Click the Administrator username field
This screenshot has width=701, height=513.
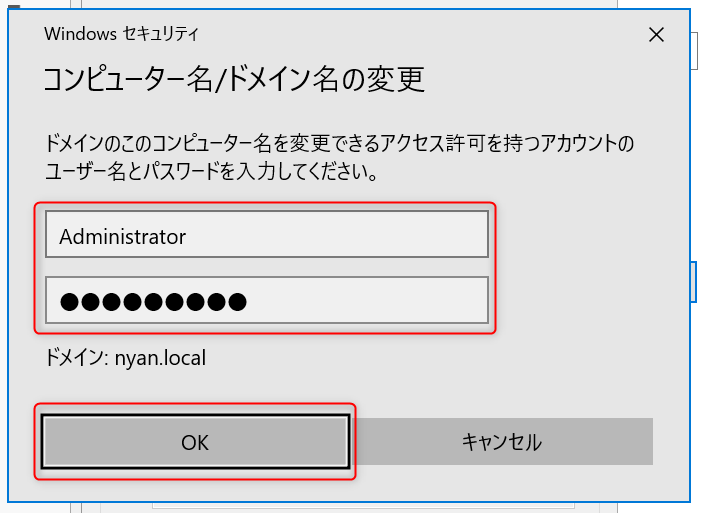(266, 237)
